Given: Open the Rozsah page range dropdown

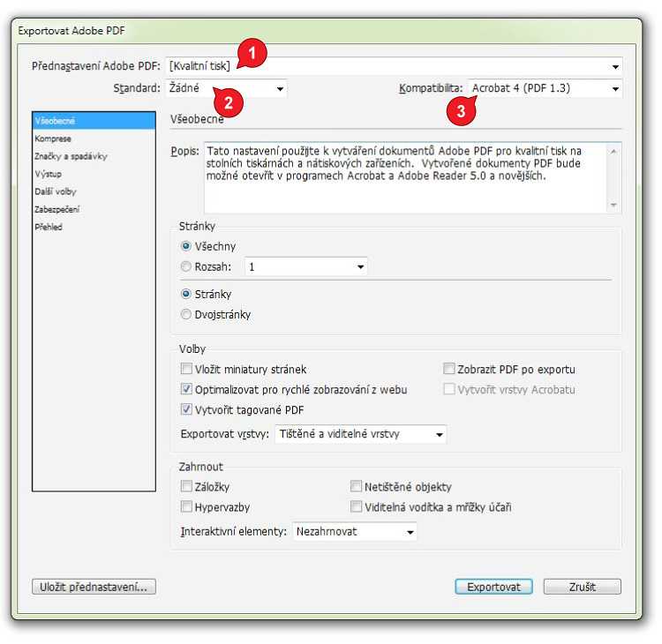Looking at the screenshot, I should click(305, 267).
